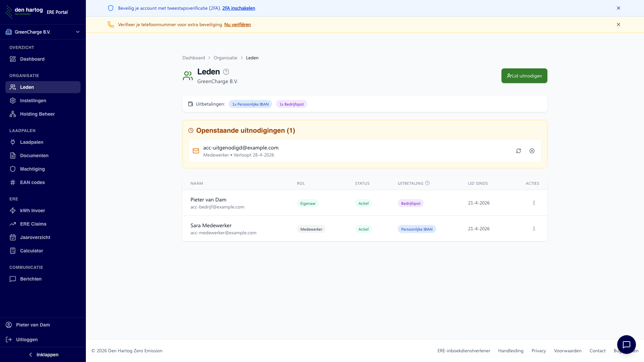Click Bedrijfspot badge in Pieter's row
Screen dimensions: 644x362
click(411, 203)
